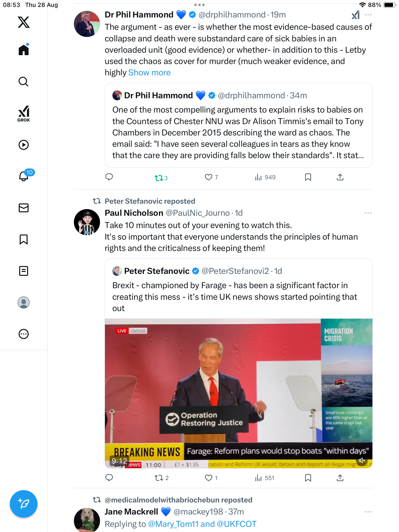The width and height of the screenshot is (399, 532).
Task: Open @Mary_Tom11 profile link
Action: [173, 524]
